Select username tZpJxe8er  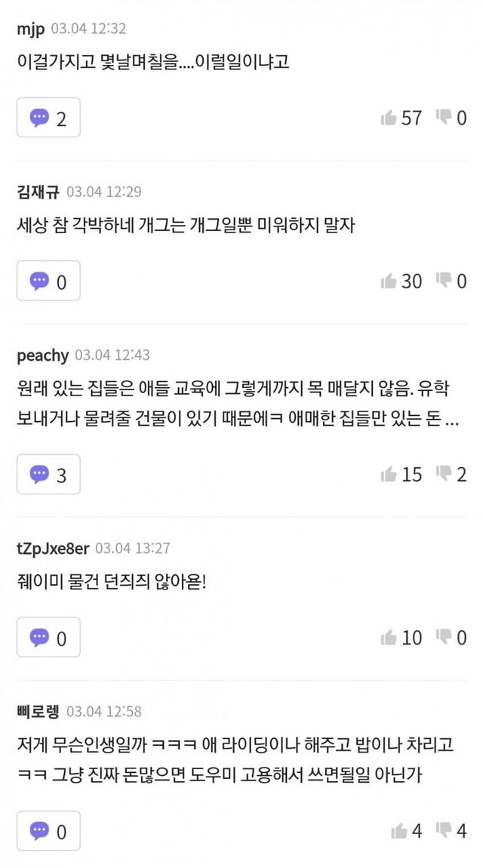tap(52, 548)
